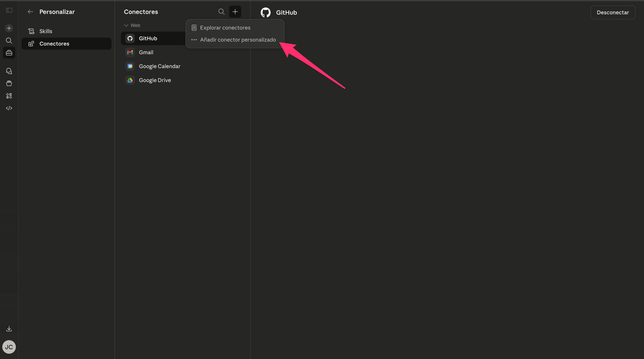
Task: Open the projects stack icon
Action: (x=9, y=83)
